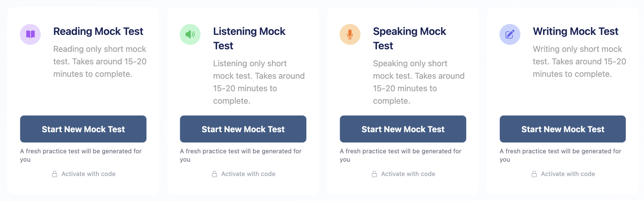This screenshot has height=201, width=644.
Task: Click the lock icon in the Writing card
Action: pos(534,174)
